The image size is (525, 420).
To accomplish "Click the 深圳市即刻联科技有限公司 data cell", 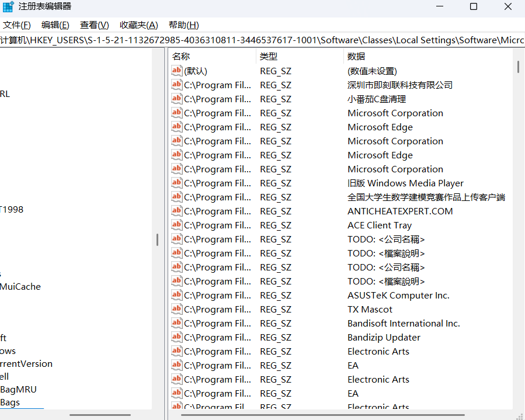I will 400,85.
